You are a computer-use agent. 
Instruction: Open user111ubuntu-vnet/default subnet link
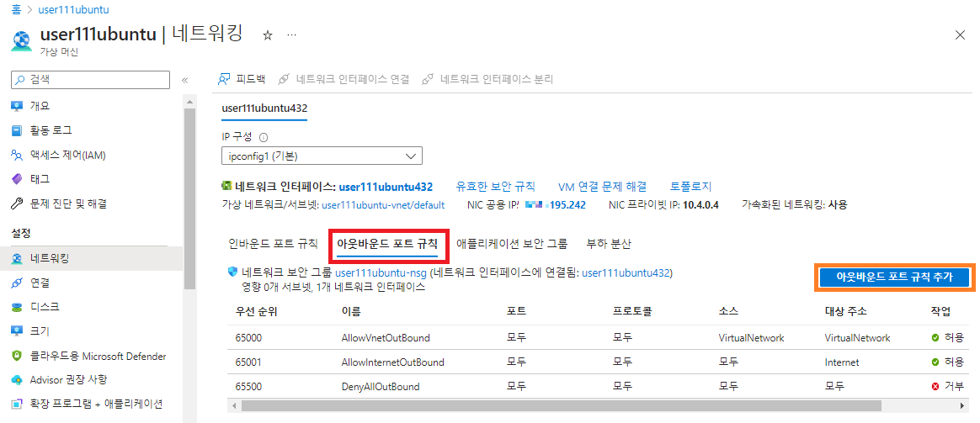pos(383,204)
